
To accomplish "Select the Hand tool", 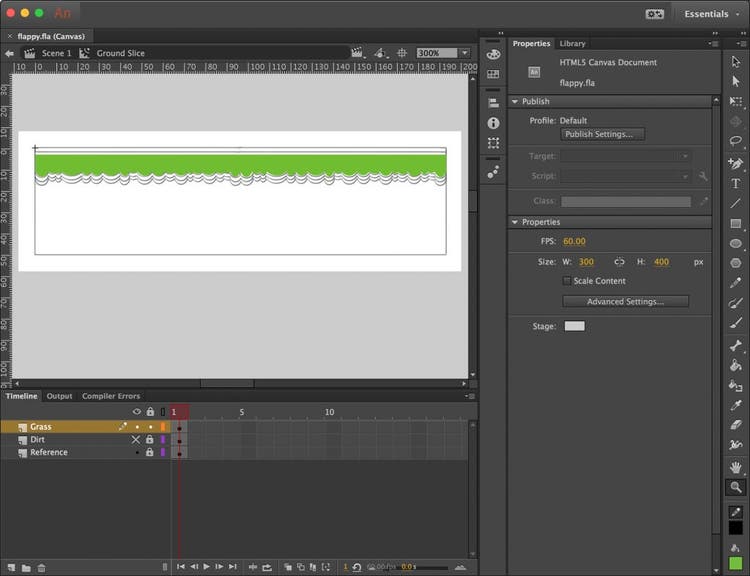I will [x=736, y=466].
